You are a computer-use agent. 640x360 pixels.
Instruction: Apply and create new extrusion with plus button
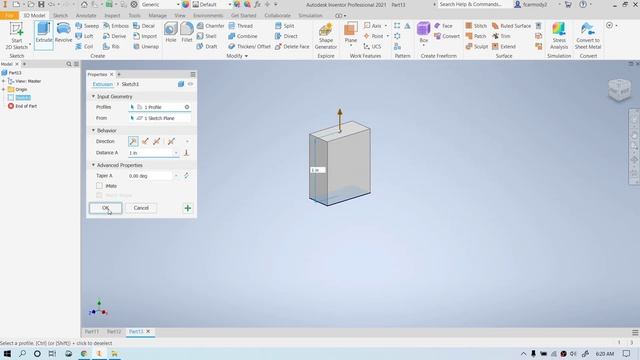click(x=188, y=208)
